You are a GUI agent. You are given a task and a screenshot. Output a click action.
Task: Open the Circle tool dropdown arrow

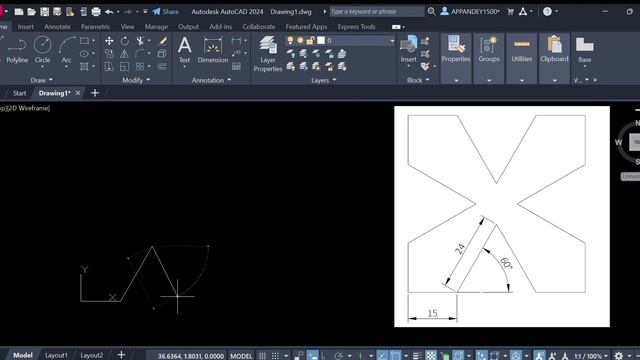pos(42,66)
